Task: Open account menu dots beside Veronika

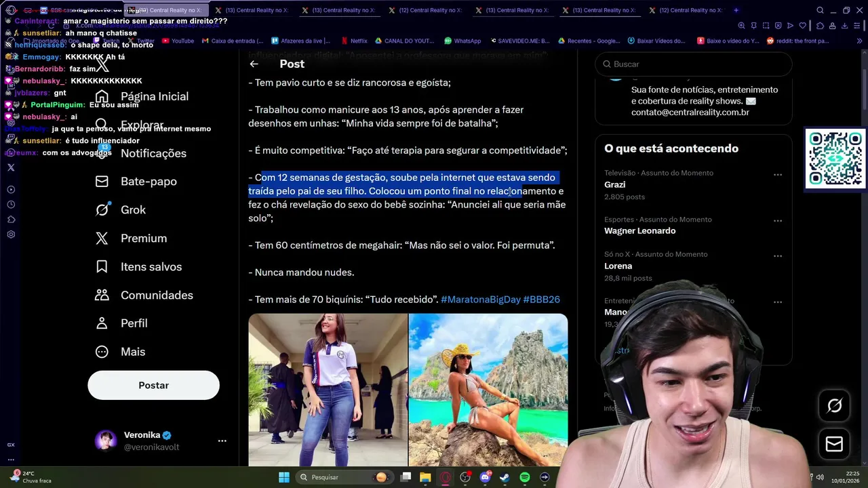Action: click(222, 441)
